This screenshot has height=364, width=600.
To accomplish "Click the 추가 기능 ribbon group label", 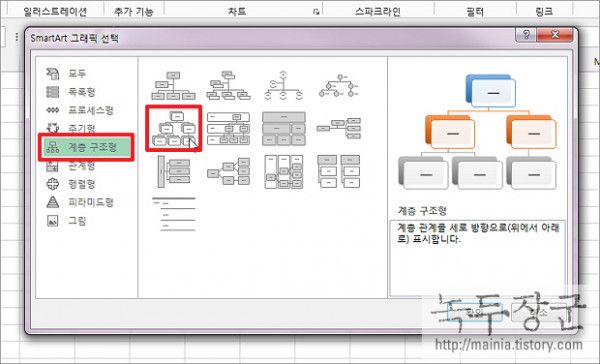I will [134, 11].
